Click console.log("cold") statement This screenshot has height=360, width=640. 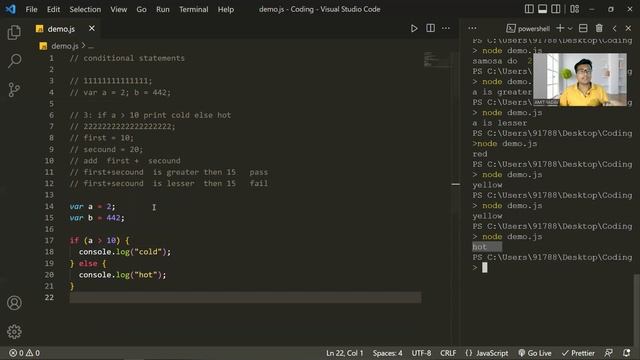click(x=125, y=252)
